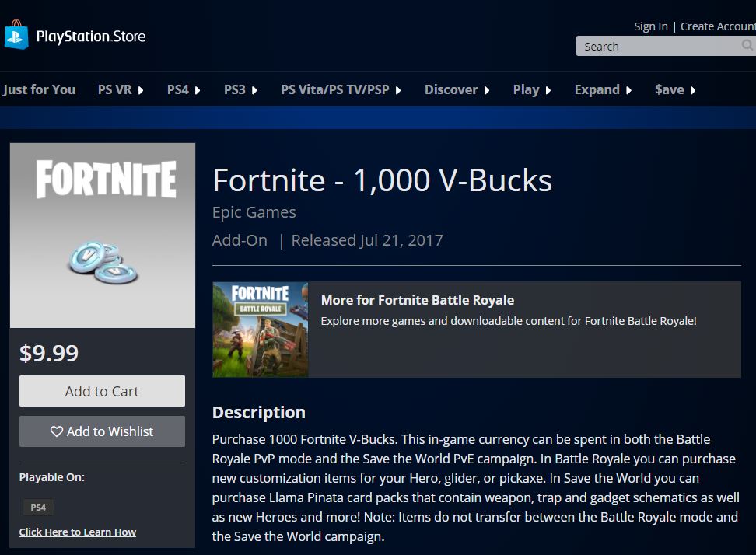Viewport: 756px width, 555px height.
Task: Click the Create Account link
Action: (718, 26)
